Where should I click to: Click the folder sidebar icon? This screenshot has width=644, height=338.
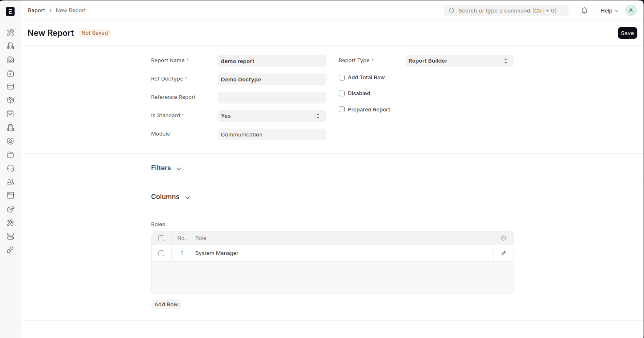10,155
